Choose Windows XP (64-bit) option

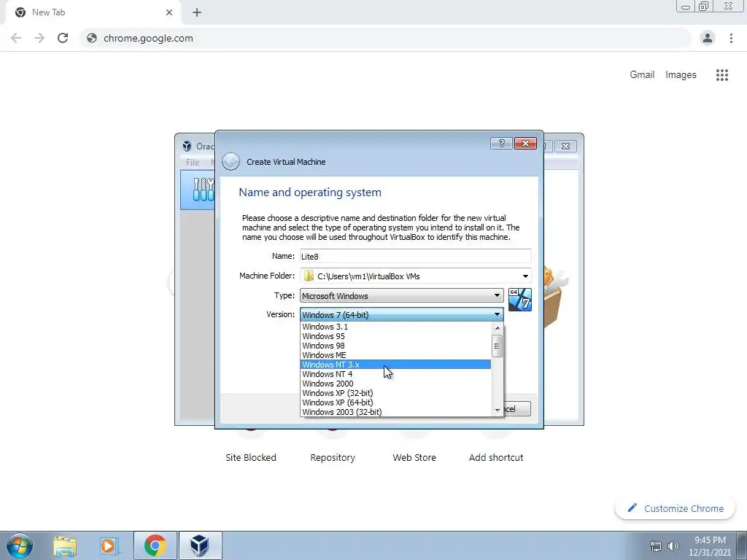(x=395, y=402)
